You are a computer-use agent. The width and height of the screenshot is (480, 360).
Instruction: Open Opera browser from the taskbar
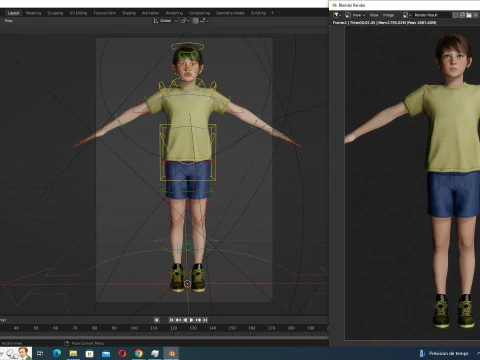click(122, 353)
